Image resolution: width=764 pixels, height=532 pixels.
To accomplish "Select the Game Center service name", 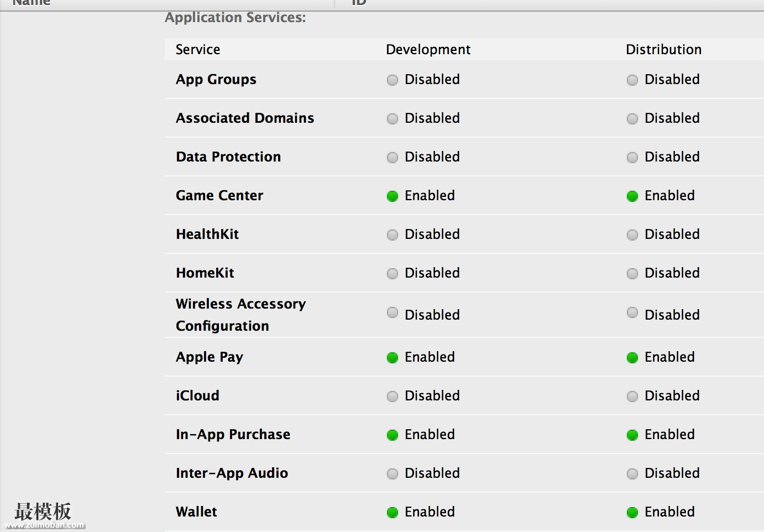I will pyautogui.click(x=219, y=195).
